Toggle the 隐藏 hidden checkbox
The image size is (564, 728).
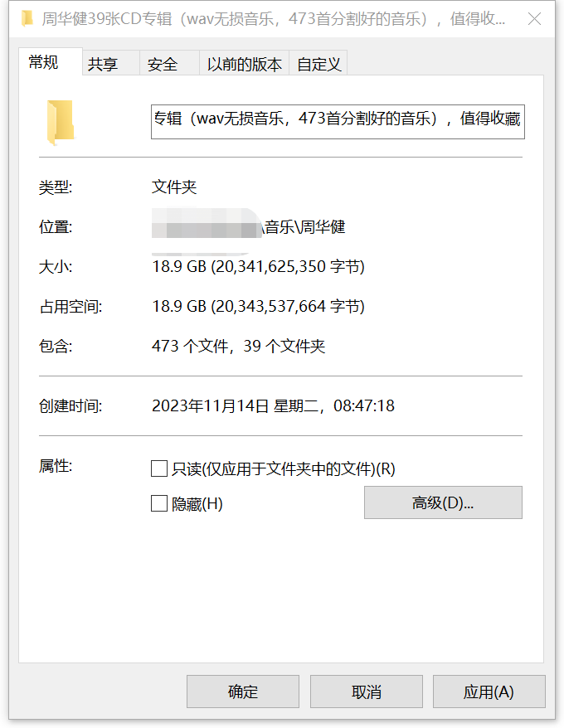[x=159, y=503]
